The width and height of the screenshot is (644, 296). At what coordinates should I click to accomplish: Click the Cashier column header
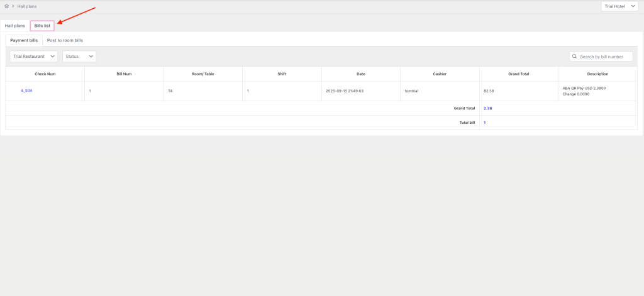440,74
